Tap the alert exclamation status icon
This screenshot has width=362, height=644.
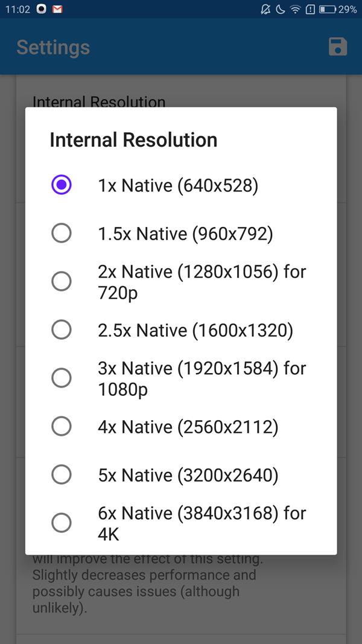(310, 9)
